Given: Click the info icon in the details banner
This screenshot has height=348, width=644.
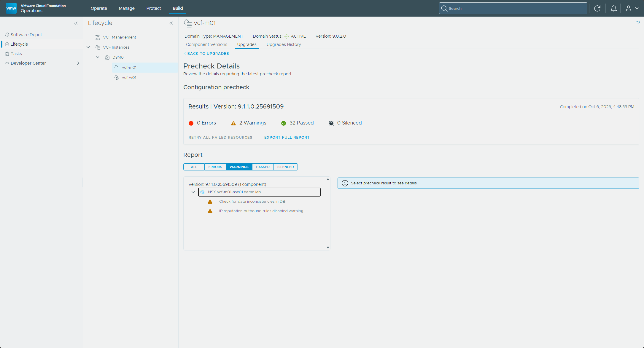Looking at the screenshot, I should (x=345, y=183).
